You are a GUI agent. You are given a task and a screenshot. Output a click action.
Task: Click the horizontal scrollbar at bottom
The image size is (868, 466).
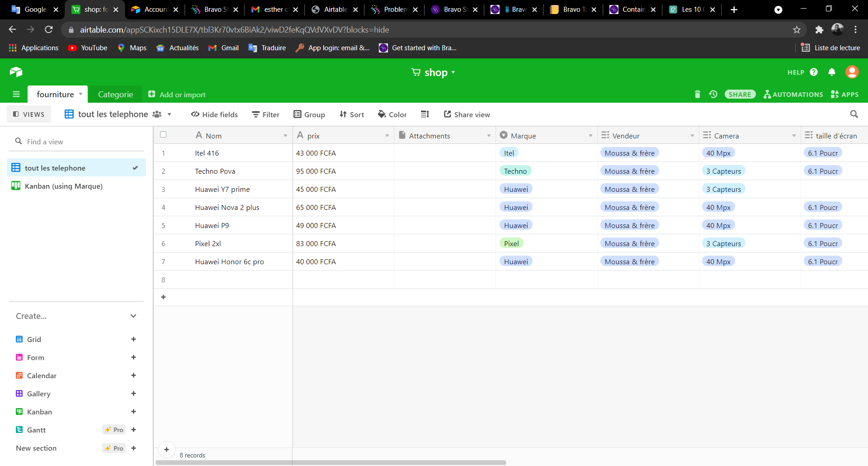click(331, 462)
